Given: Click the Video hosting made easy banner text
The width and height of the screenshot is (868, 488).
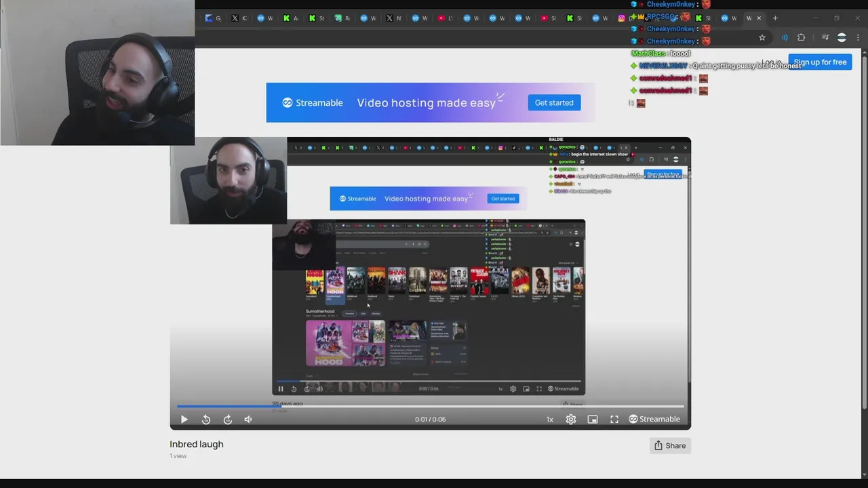Looking at the screenshot, I should (427, 103).
